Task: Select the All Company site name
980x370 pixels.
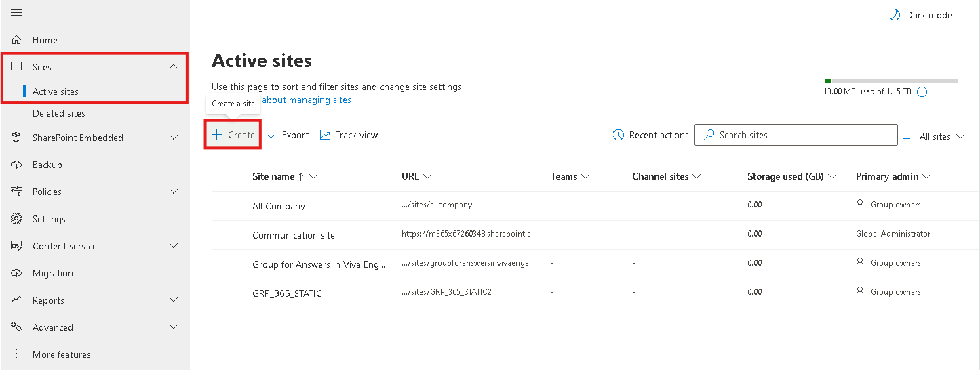Action: 279,206
